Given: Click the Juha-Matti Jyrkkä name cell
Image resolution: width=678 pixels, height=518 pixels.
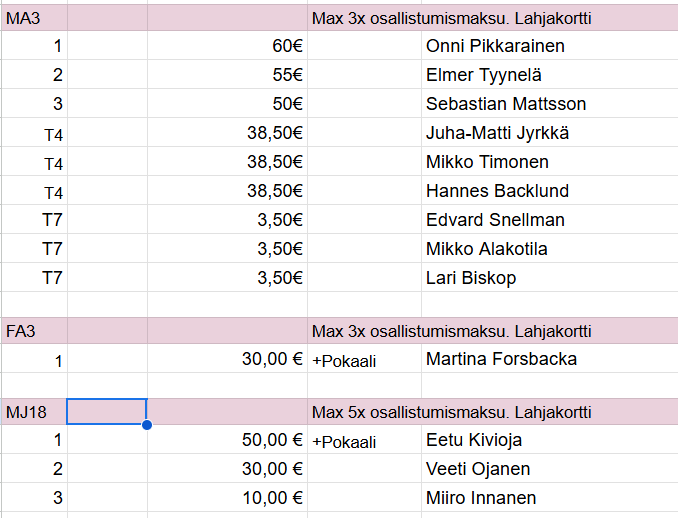Looking at the screenshot, I should coord(498,133).
